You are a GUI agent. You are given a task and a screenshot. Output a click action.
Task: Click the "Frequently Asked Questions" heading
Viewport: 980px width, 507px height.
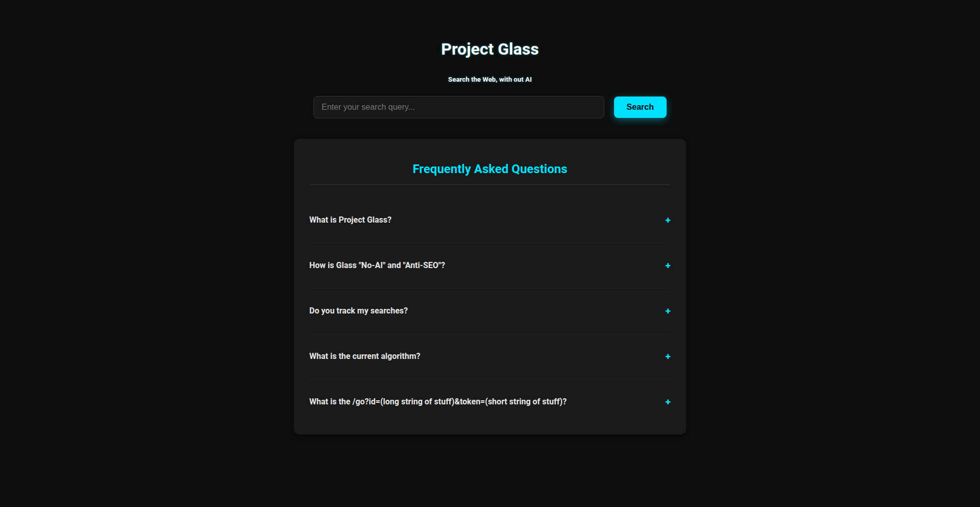(489, 169)
